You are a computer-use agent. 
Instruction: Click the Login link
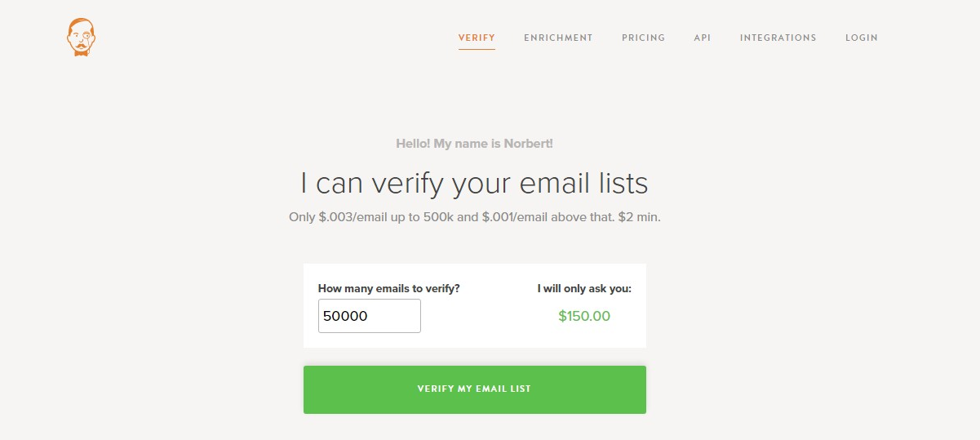(x=862, y=38)
